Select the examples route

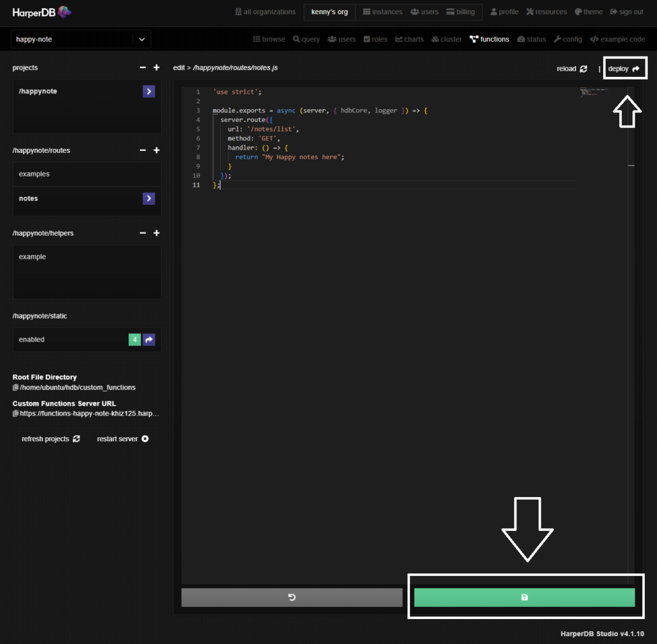click(87, 174)
